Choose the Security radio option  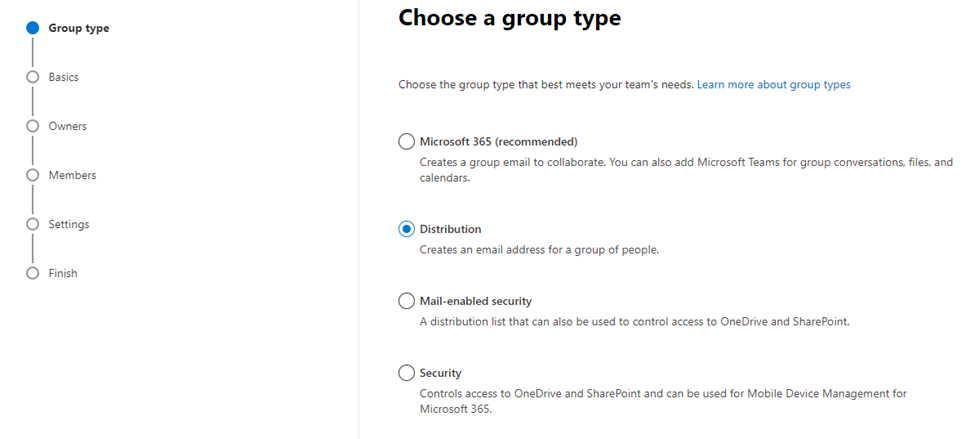tap(406, 373)
